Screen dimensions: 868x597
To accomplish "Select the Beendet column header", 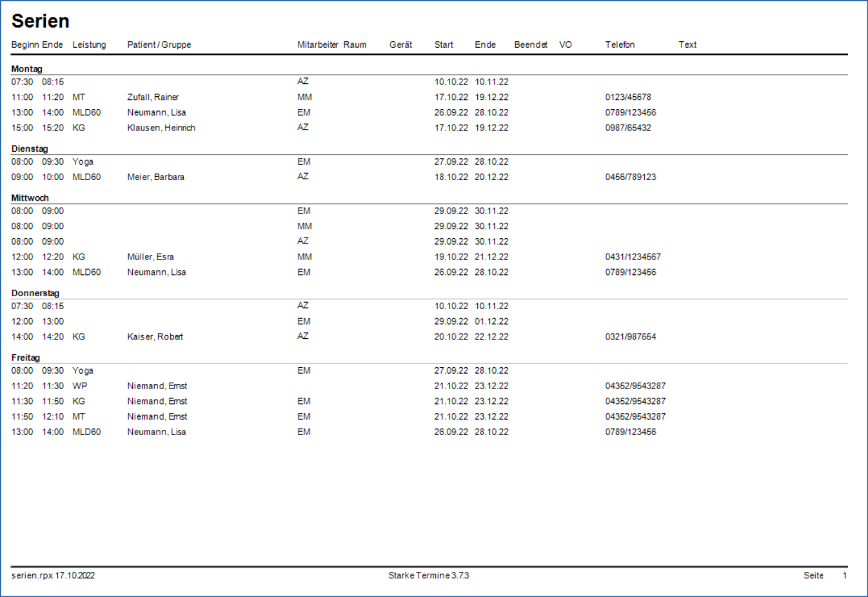I will coord(530,45).
